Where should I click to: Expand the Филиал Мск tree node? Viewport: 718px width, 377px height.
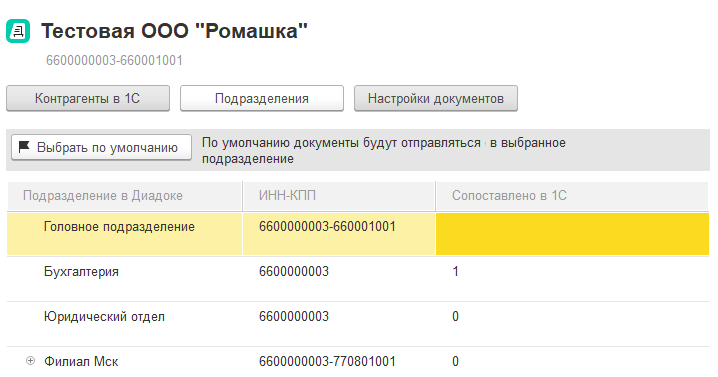pyautogui.click(x=30, y=361)
